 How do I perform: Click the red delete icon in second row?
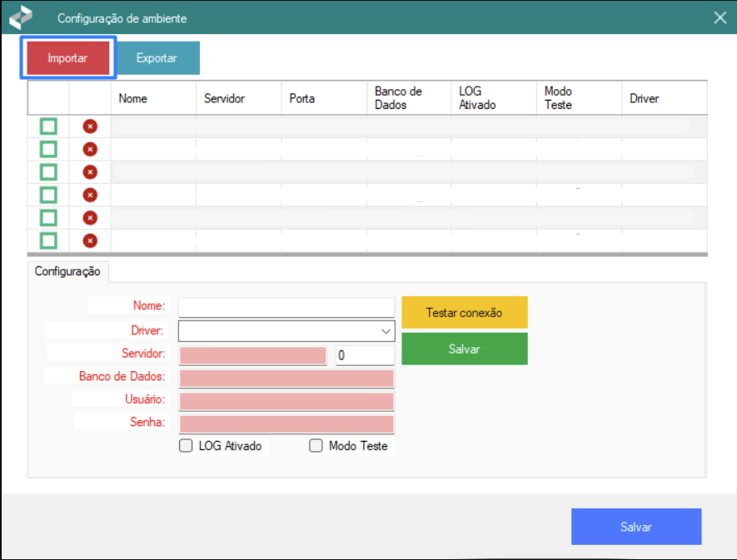pos(90,149)
